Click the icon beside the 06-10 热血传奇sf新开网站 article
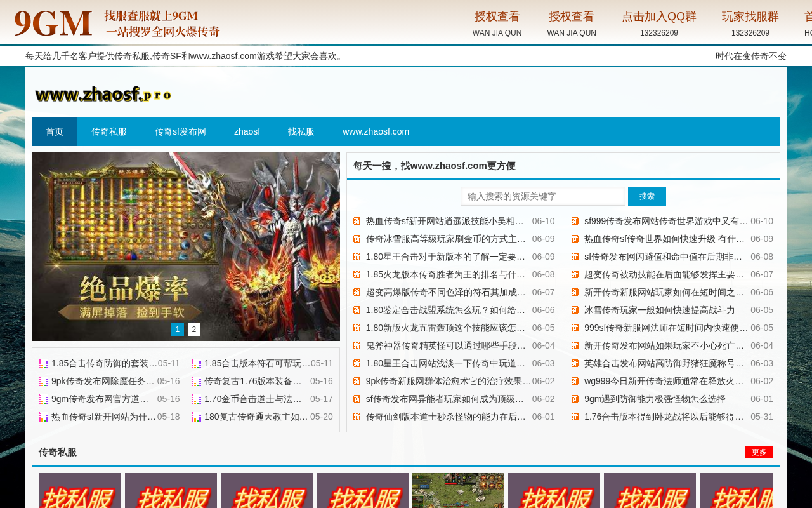This screenshot has width=812, height=508. tap(357, 221)
